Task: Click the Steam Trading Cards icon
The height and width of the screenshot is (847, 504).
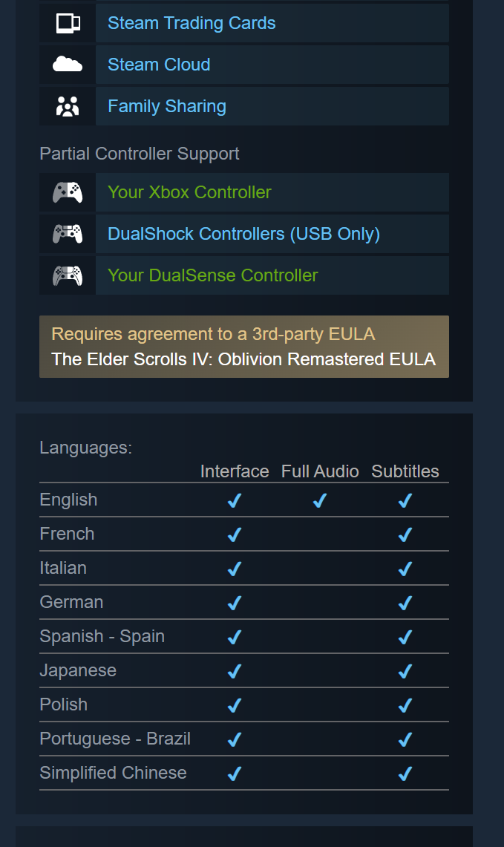Action: [68, 23]
